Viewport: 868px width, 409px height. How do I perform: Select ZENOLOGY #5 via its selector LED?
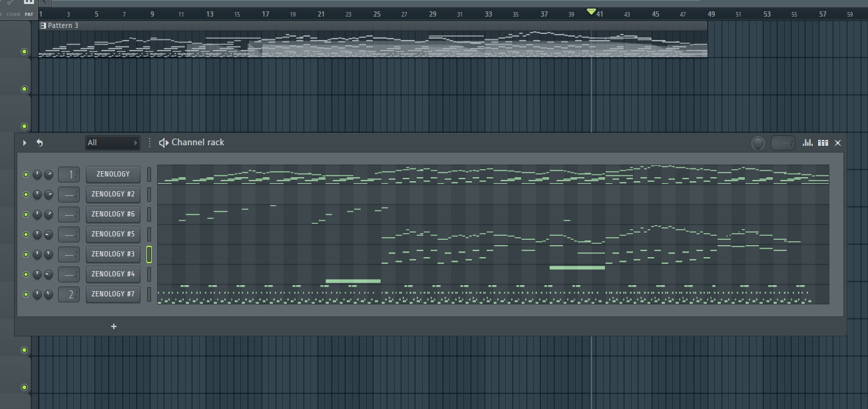tap(149, 234)
